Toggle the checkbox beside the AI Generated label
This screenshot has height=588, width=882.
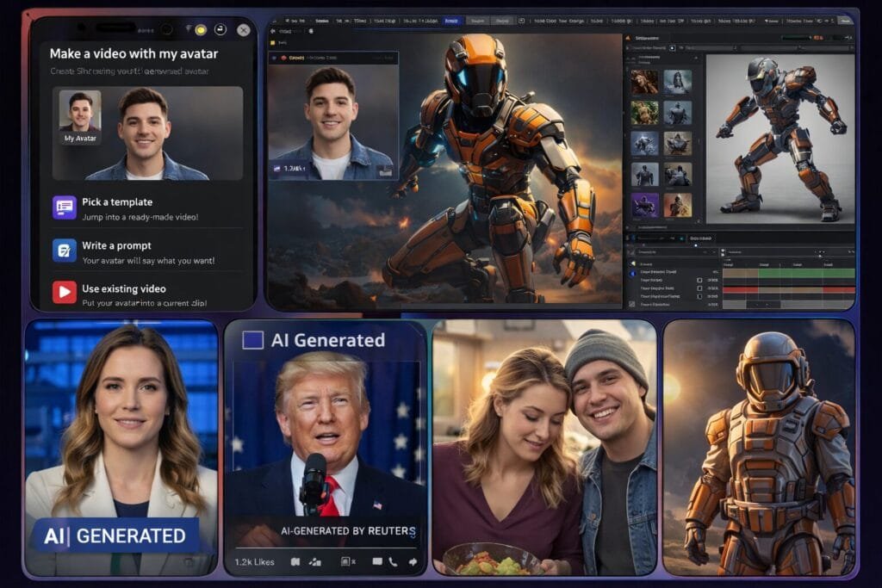(252, 340)
